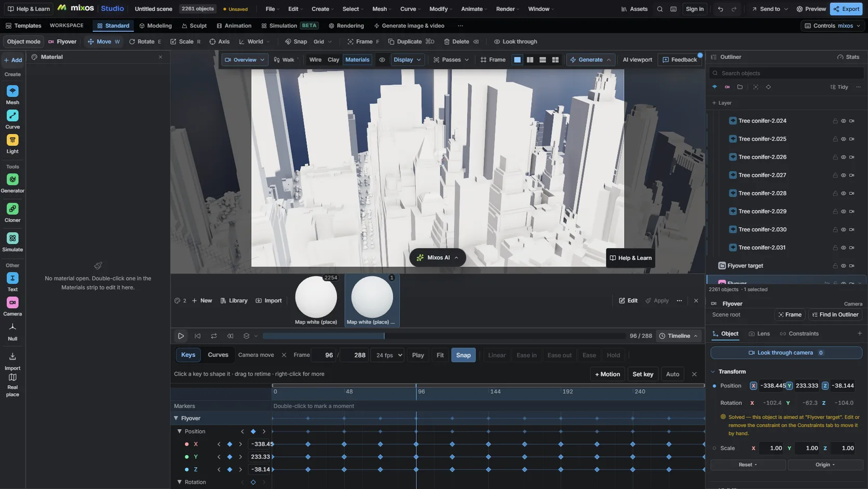Open the Passes dropdown
This screenshot has height=489, width=868.
click(451, 60)
